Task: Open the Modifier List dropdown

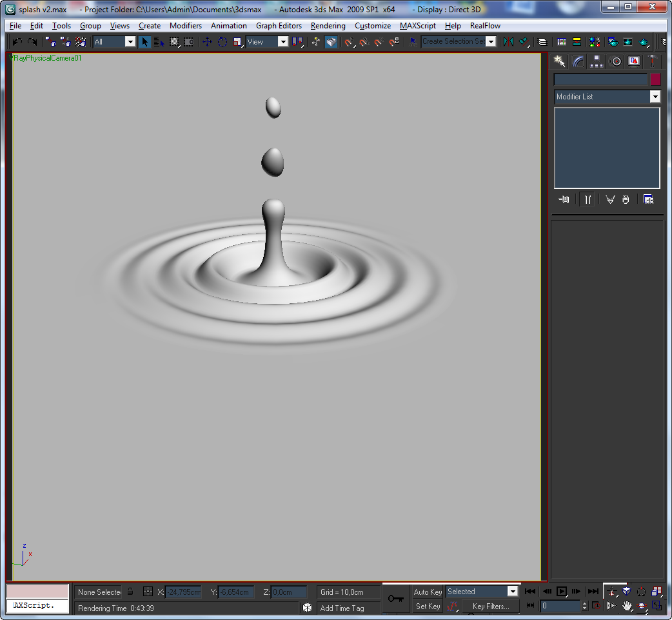Action: click(x=655, y=97)
